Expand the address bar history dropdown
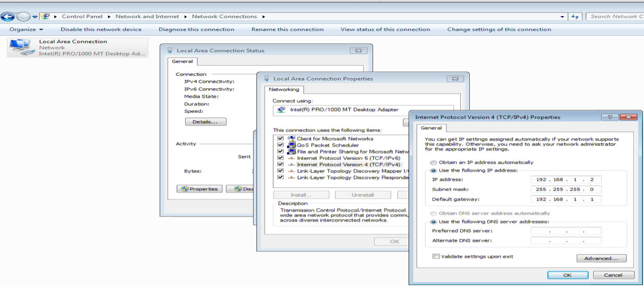The width and height of the screenshot is (644, 287). click(562, 17)
